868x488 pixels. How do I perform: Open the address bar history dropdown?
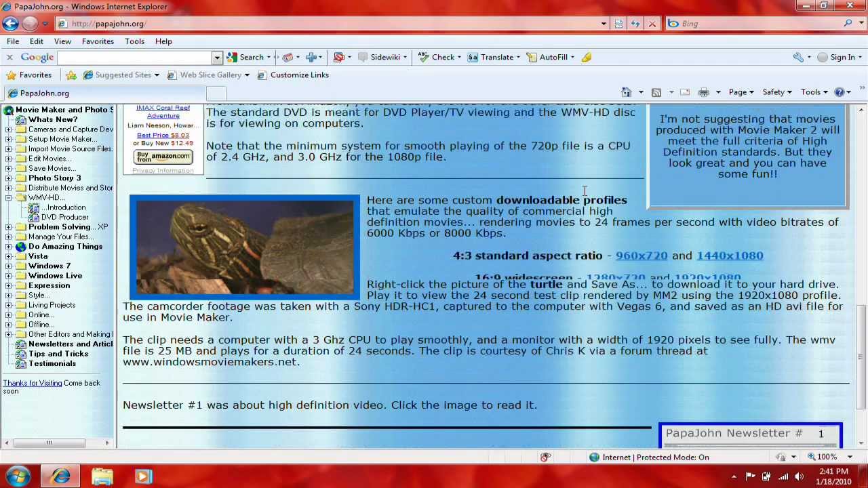(604, 24)
